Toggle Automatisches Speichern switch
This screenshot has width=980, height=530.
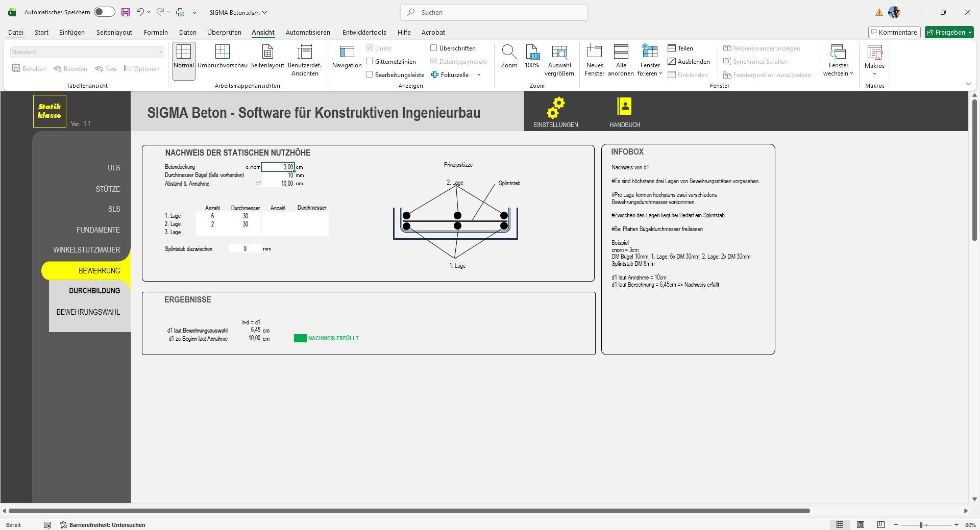click(104, 12)
